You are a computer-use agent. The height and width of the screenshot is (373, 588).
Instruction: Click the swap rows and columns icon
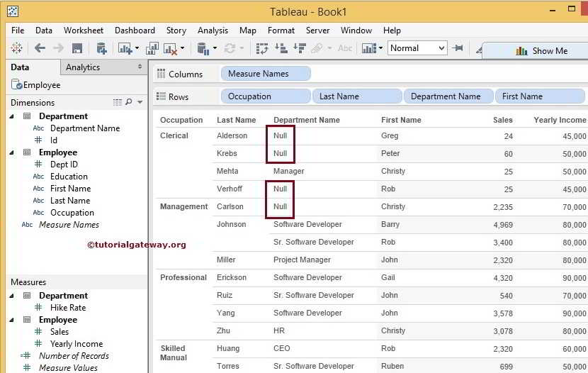(262, 48)
